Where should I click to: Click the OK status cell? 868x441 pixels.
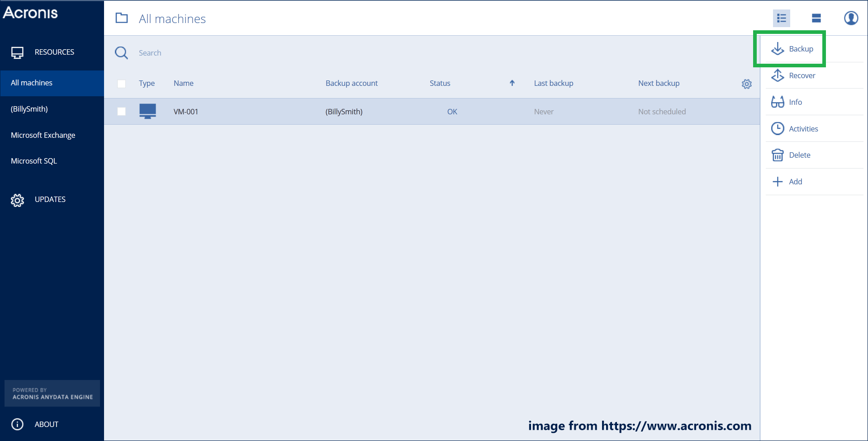point(452,112)
